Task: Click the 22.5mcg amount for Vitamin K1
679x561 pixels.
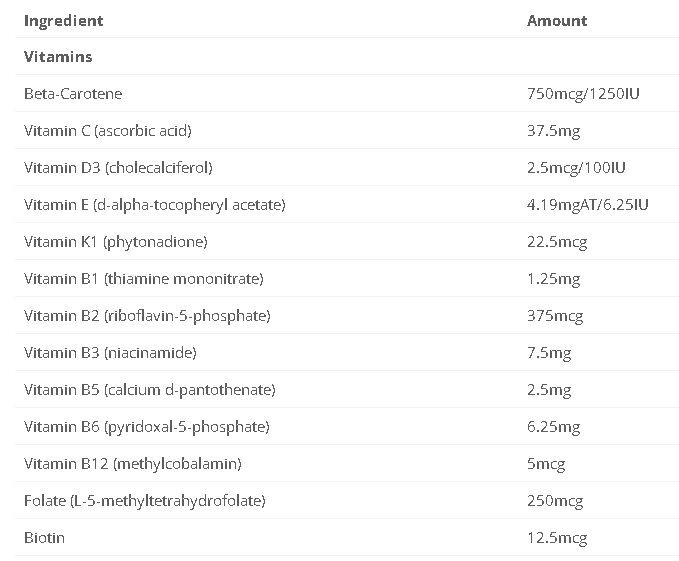Action: [x=557, y=242]
